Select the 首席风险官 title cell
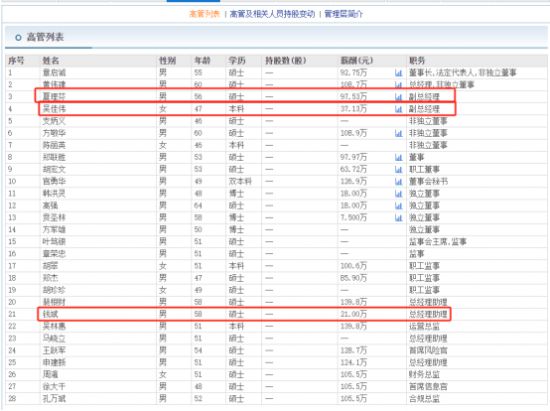 tap(428, 350)
